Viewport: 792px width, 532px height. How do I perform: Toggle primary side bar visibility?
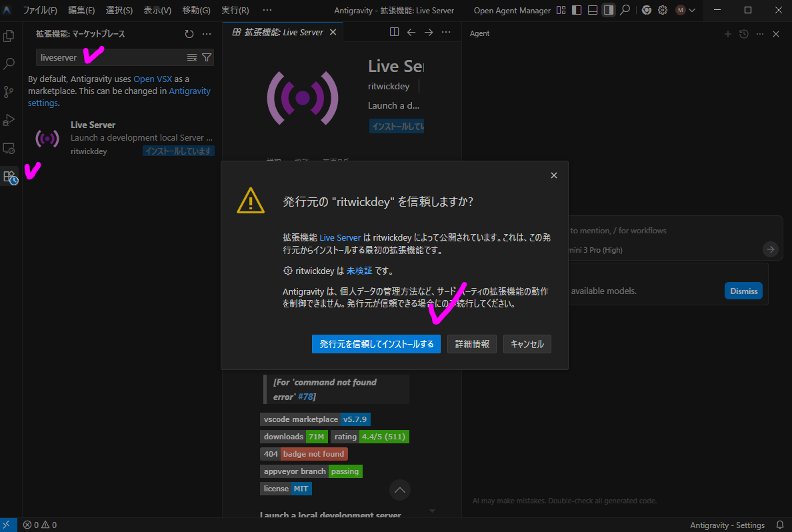pyautogui.click(x=576, y=11)
